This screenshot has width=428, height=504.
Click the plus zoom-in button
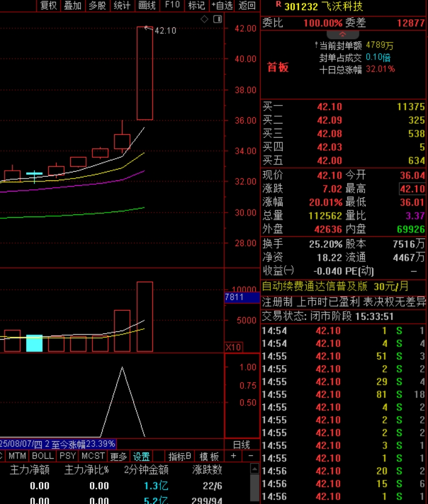234,456
